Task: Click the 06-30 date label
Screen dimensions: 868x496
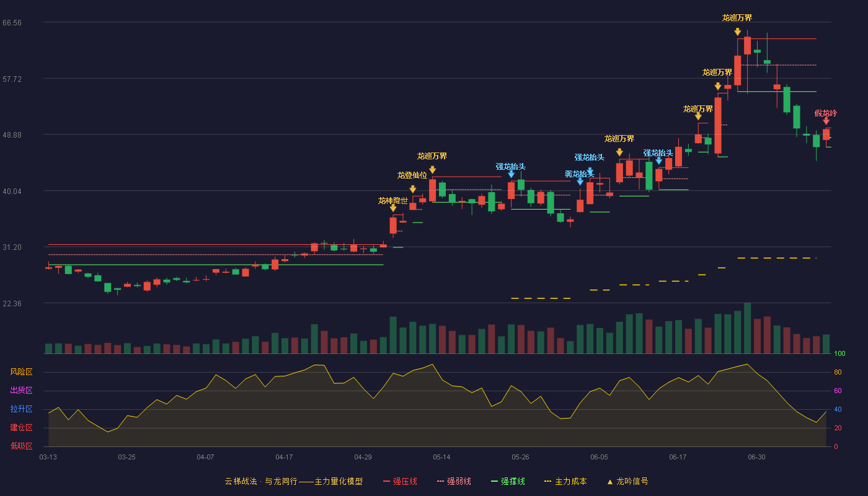Action: (x=757, y=457)
